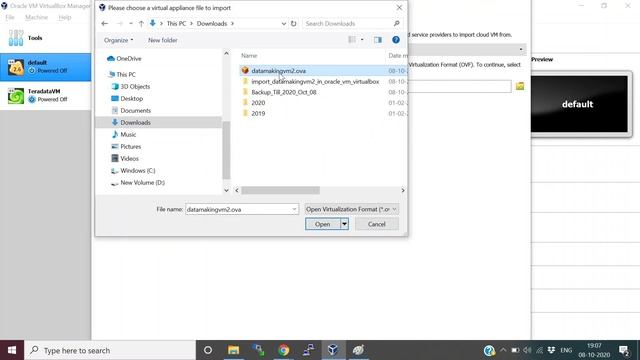
Task: Click Type here to search box
Action: click(x=110, y=350)
